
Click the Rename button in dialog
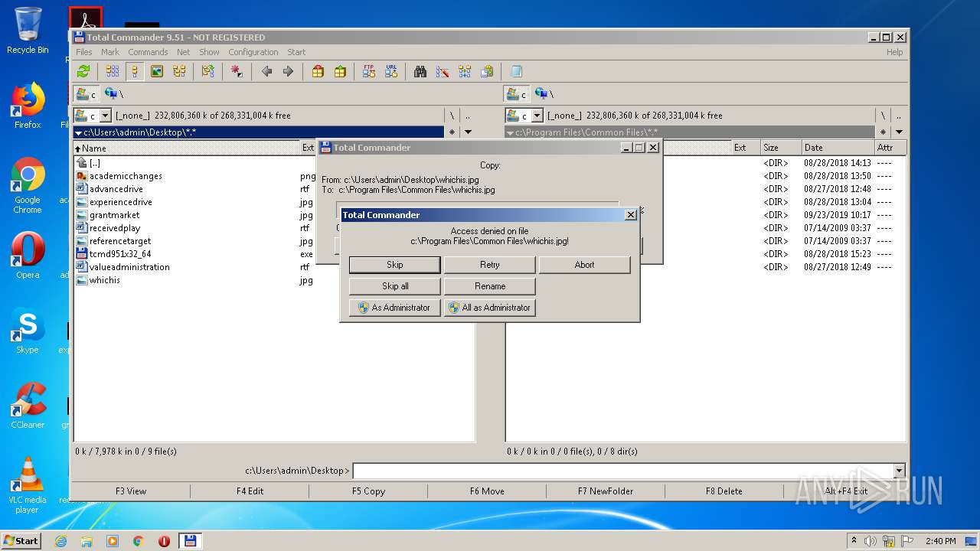point(489,286)
